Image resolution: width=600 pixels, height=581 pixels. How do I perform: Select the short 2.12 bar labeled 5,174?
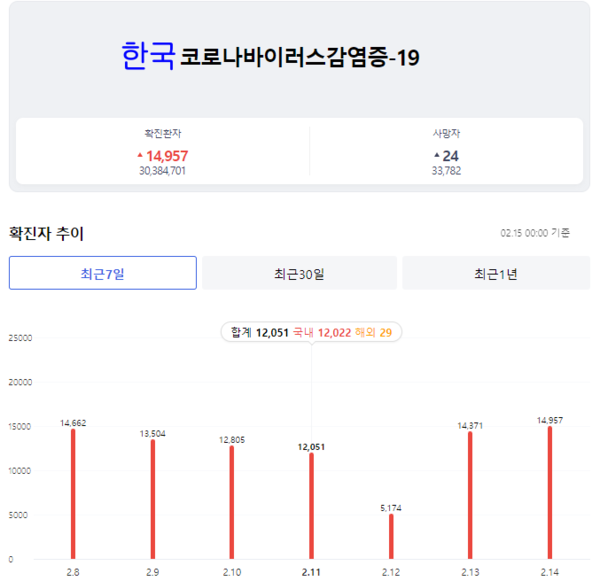pyautogui.click(x=391, y=536)
